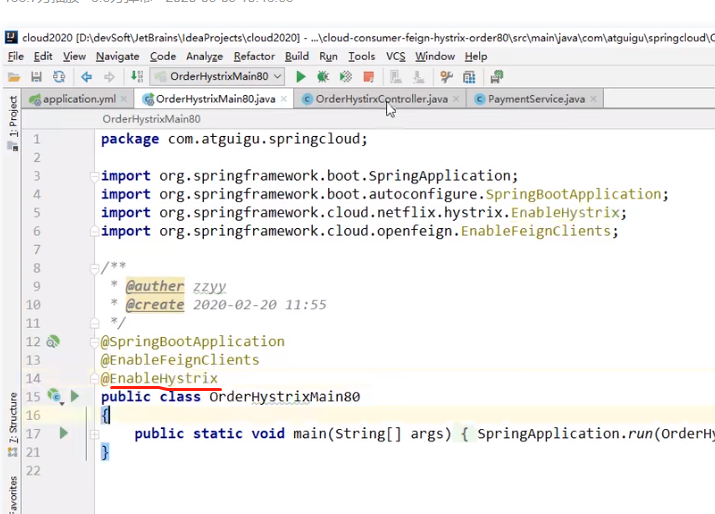Click the @SpringBootApplication annotation on line 12
Viewport: 715px width, 514px height.
pos(192,342)
